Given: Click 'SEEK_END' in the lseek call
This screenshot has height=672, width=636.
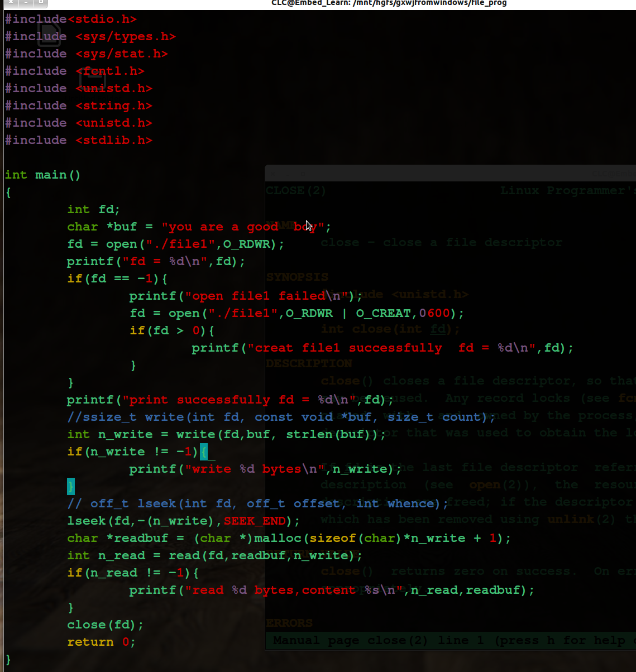Looking at the screenshot, I should point(254,521).
